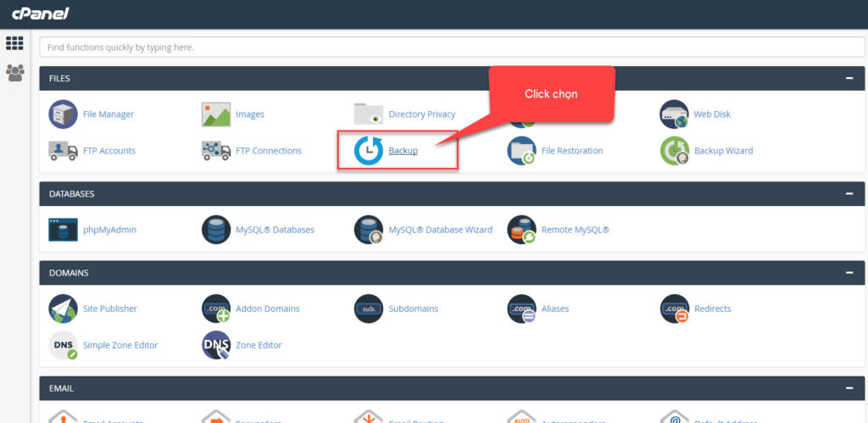The height and width of the screenshot is (423, 868).
Task: Click the MySQL Databases link
Action: click(275, 229)
